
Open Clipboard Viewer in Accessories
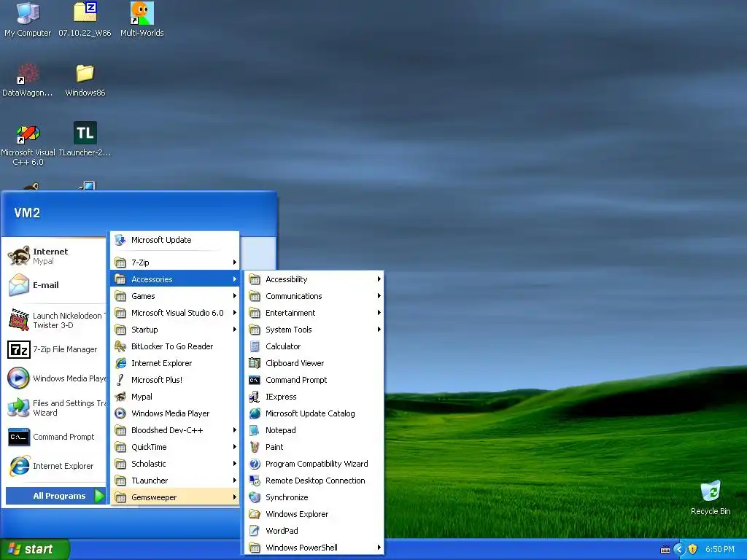pos(314,363)
